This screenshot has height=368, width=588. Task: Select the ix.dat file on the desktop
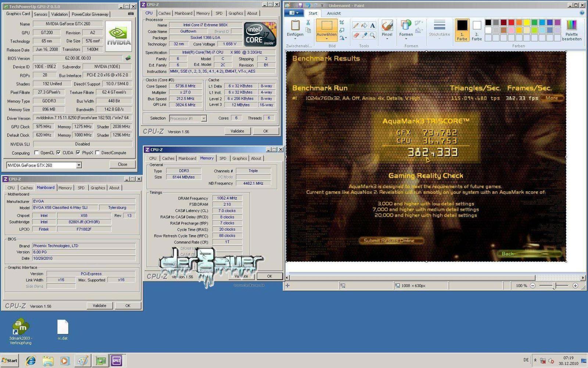tap(62, 330)
